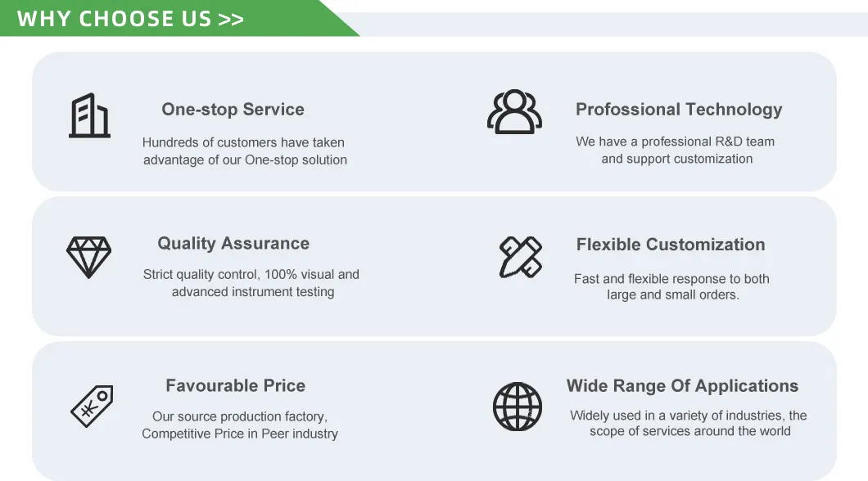The width and height of the screenshot is (868, 481).
Task: Click the 'Widely used in a variety' description
Action: tap(689, 424)
